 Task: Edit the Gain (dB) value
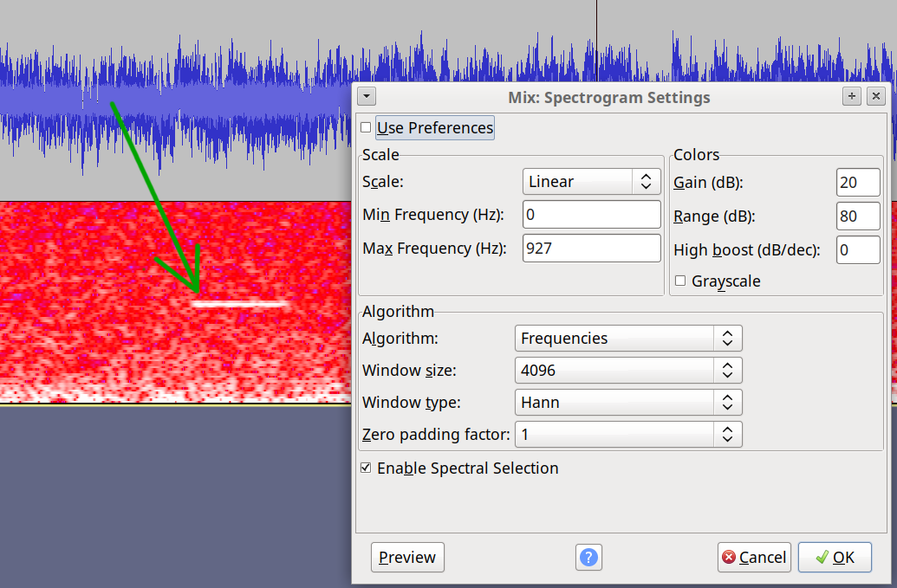(x=857, y=182)
